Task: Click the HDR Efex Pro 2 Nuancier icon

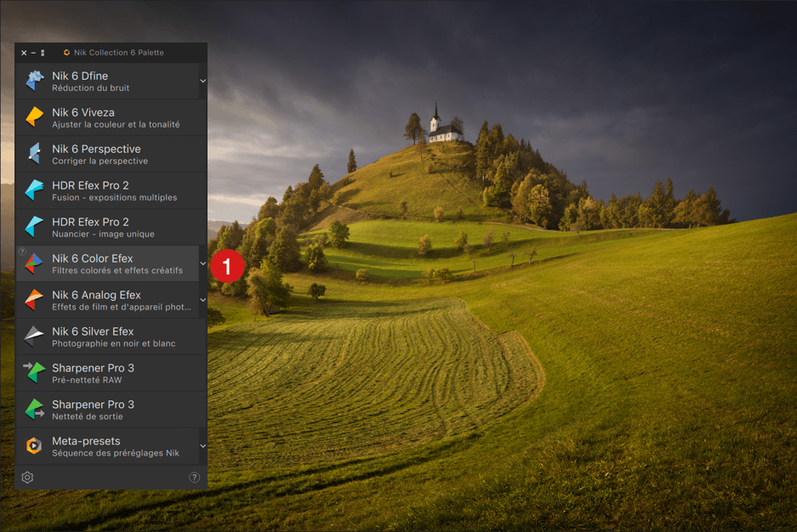Action: [35, 227]
